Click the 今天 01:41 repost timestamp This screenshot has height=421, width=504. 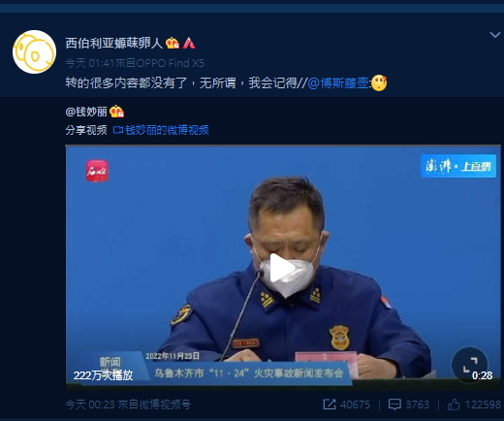tap(90, 63)
